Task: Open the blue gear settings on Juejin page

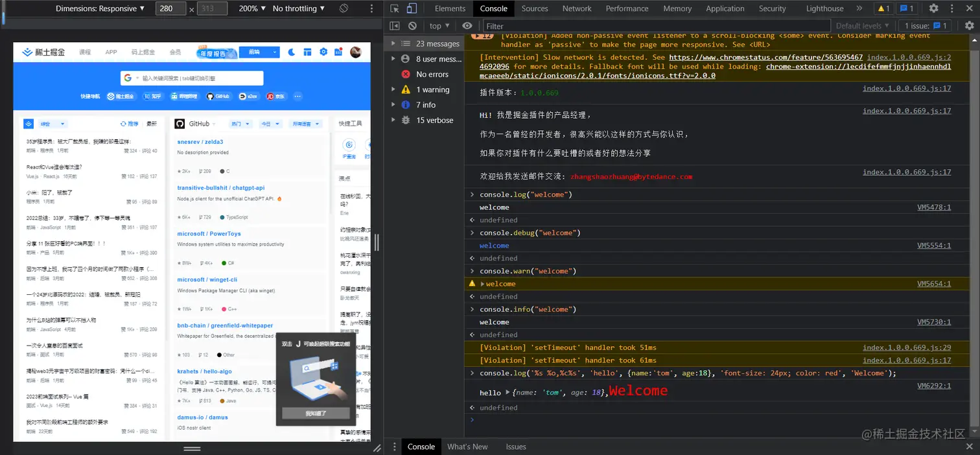Action: pos(323,52)
